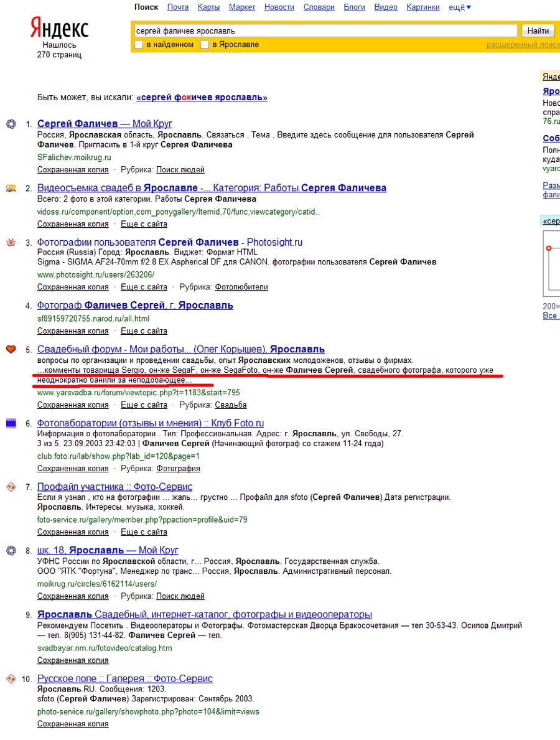Open result 'Сергей Фаличев — Мой Круг'
The image size is (560, 740).
[105, 124]
